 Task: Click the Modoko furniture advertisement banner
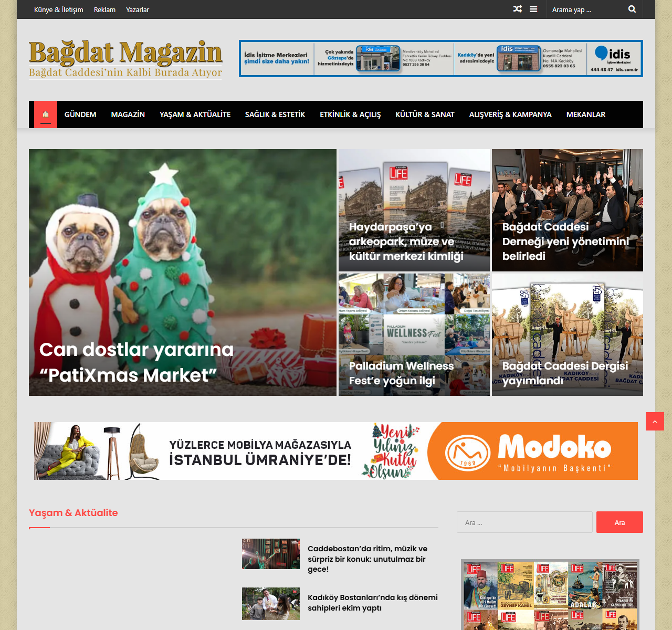pos(336,451)
